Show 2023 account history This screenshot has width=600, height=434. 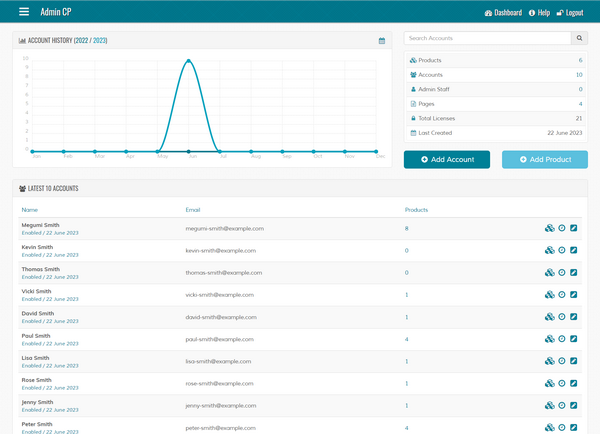(99, 40)
